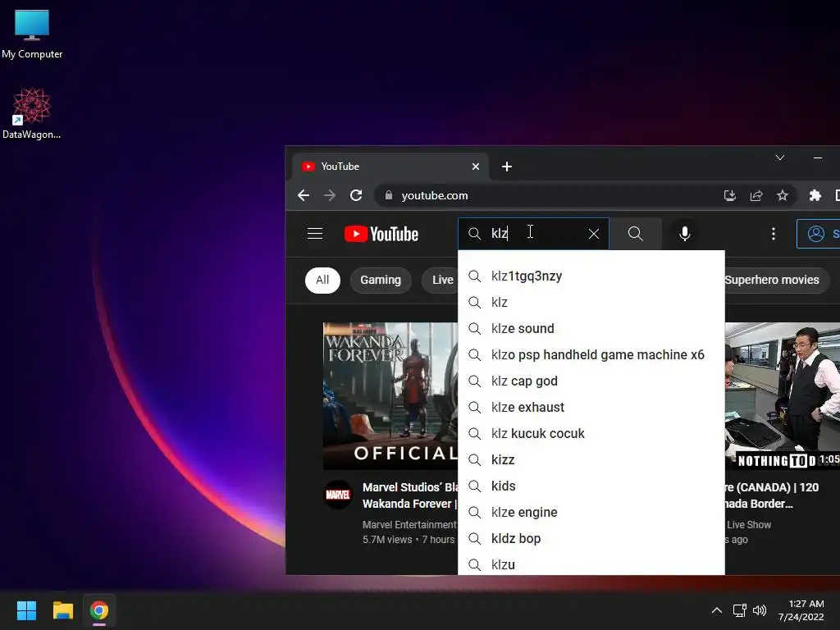
Task: Open the YouTube settings three-dot menu
Action: pos(773,234)
